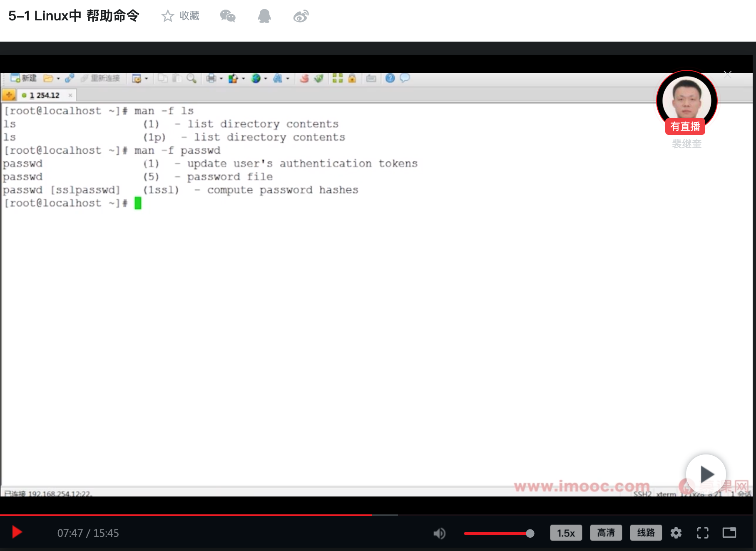This screenshot has width=756, height=551.
Task: Click the volume slider handle
Action: 530,534
